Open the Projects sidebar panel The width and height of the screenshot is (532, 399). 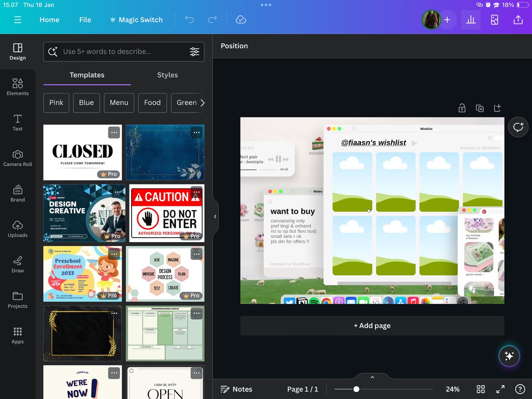pyautogui.click(x=18, y=300)
